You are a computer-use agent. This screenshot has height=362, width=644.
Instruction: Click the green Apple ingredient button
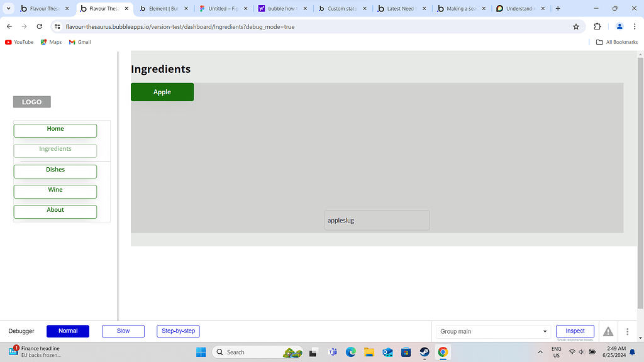coord(162,92)
